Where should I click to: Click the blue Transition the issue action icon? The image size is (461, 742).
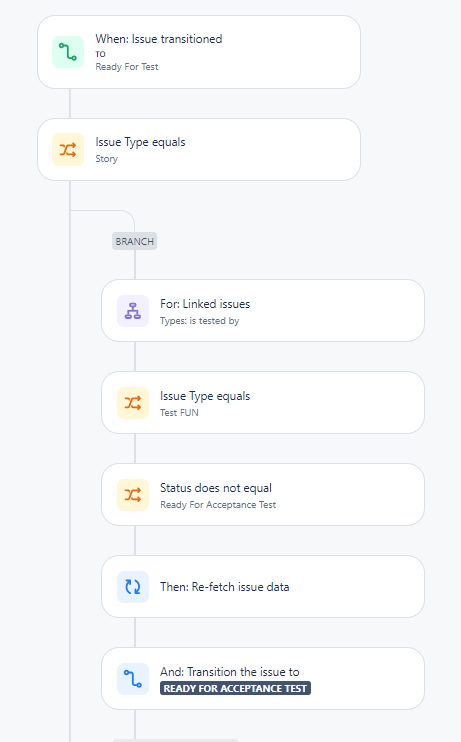tap(133, 679)
